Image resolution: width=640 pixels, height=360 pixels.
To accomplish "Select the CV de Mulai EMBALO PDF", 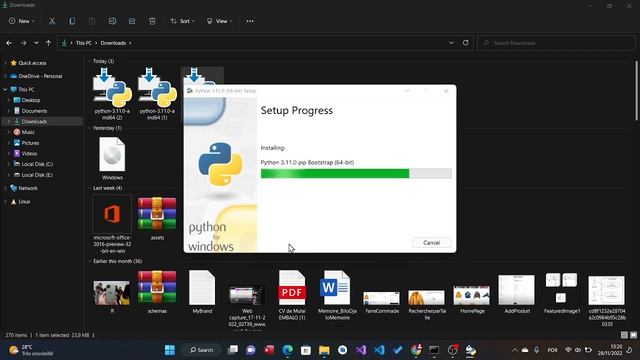I will 292,295.
